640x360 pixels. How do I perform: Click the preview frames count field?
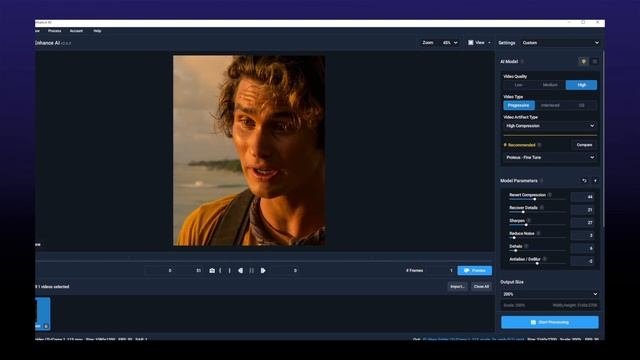click(441, 271)
